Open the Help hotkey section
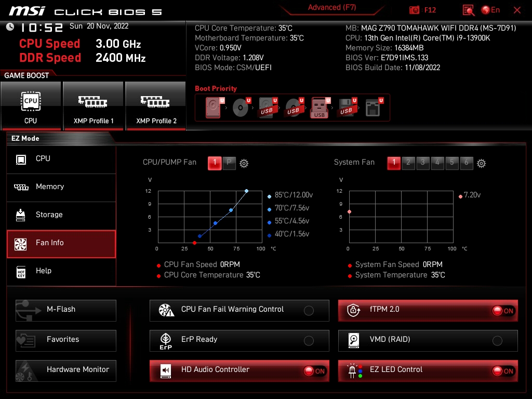 click(x=61, y=272)
